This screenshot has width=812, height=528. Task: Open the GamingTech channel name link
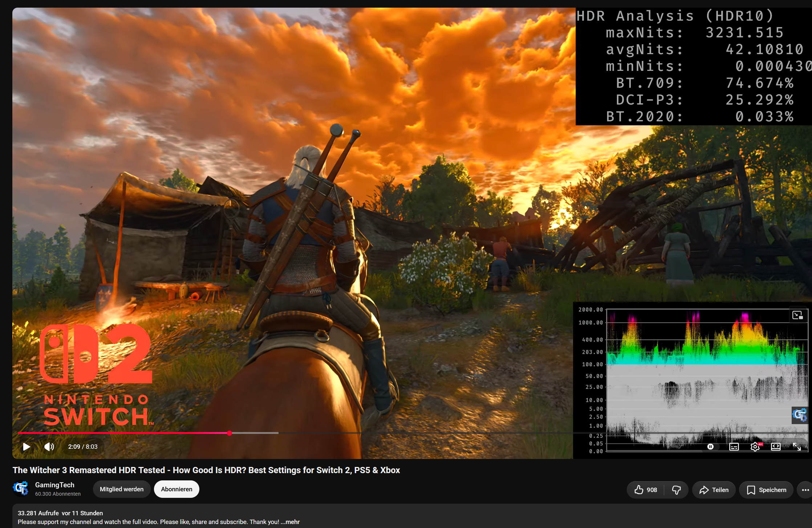54,485
